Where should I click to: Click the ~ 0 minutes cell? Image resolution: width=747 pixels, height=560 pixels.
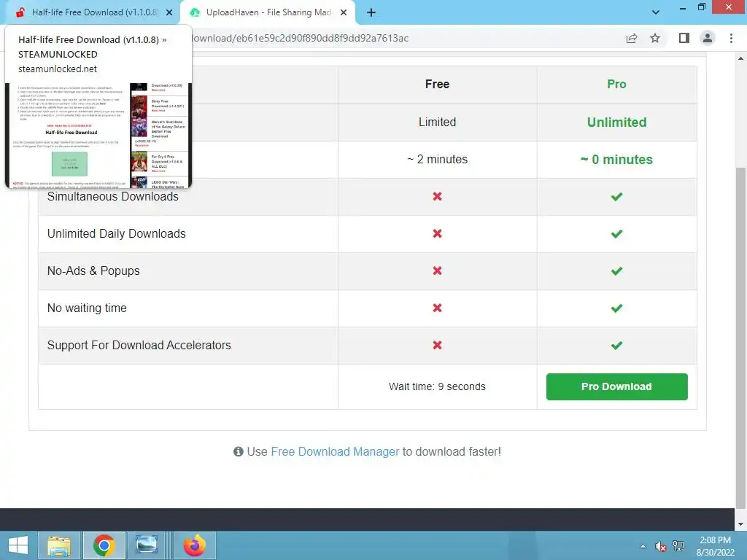pos(616,160)
